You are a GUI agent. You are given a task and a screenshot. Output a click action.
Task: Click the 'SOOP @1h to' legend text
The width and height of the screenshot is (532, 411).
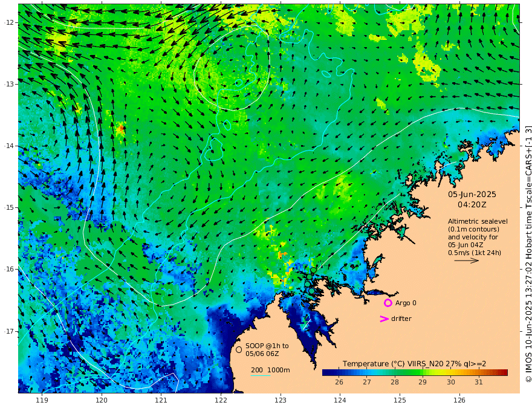point(267,346)
